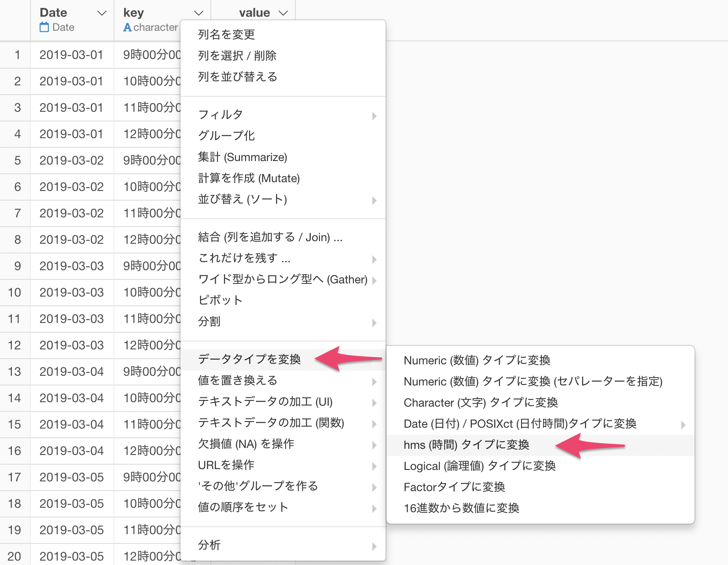Open テキストデータの加工 (関数) submenu

283,423
